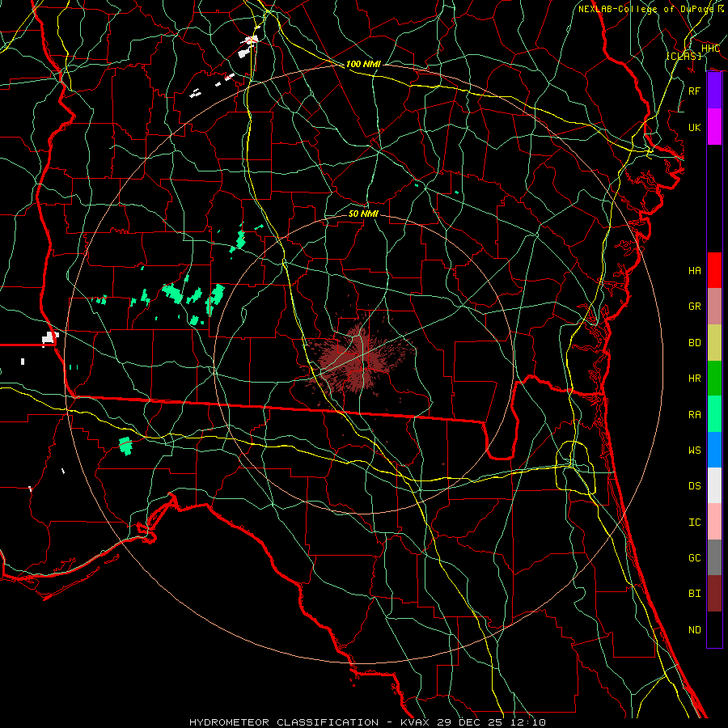The width and height of the screenshot is (728, 728).
Task: Click the GC gray legend swatch
Action: click(714, 557)
